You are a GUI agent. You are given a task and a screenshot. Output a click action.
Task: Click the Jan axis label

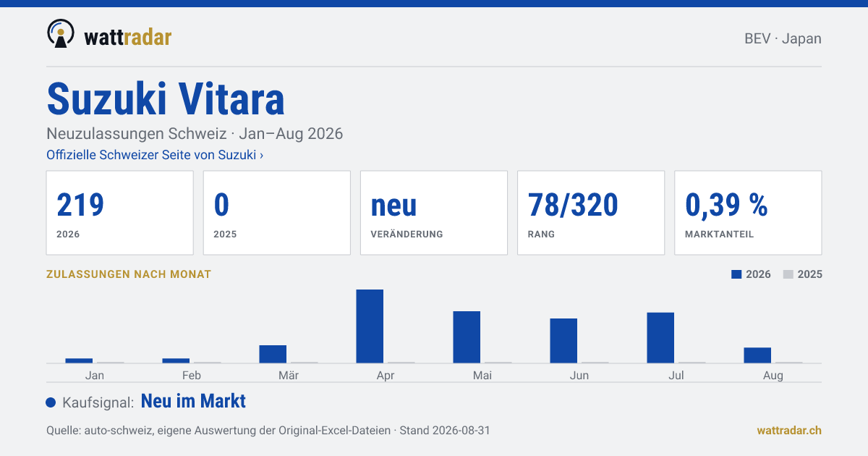(95, 375)
